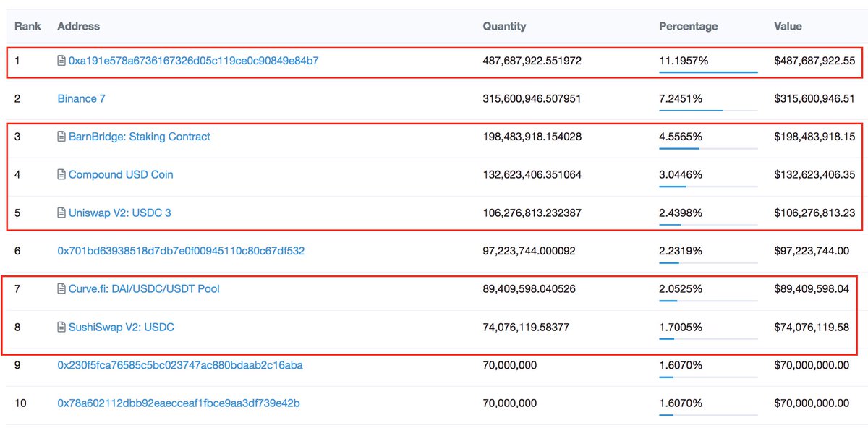Click percentage bar under 1.7005%
This screenshot has height=428, width=868.
tap(709, 338)
